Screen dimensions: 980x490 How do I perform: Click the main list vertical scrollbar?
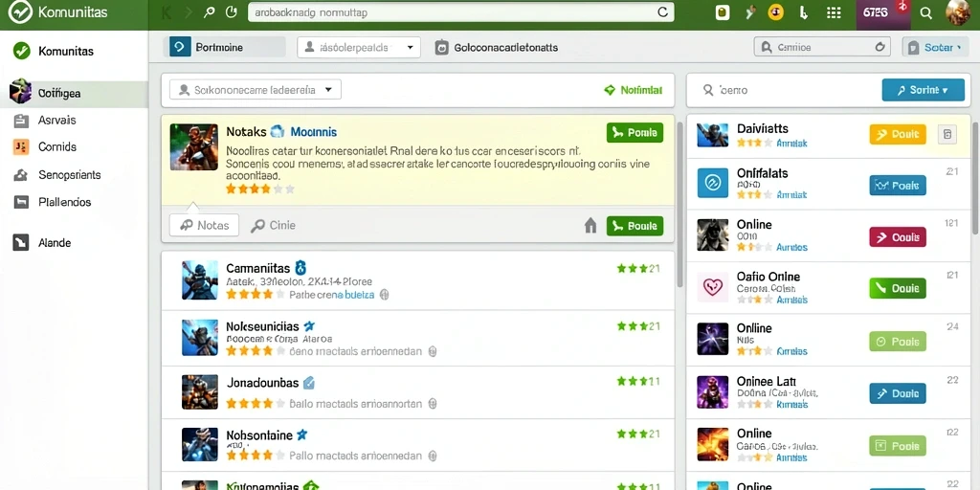(679, 200)
